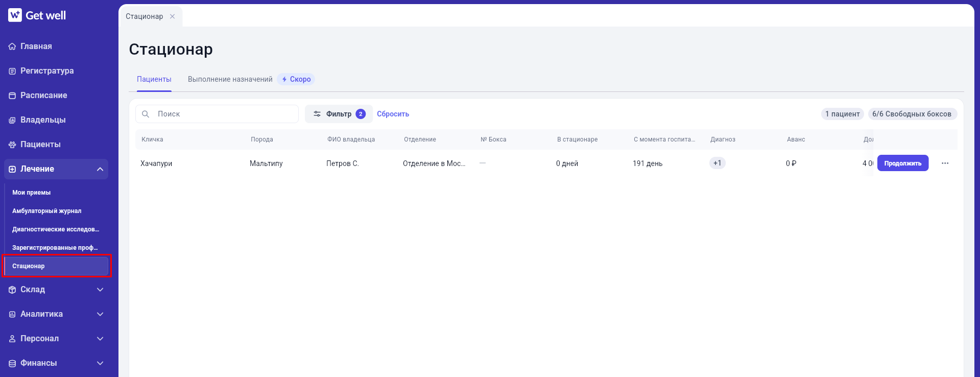
Task: Open Амбулаторный журнал in sidebar
Action: click(x=47, y=211)
